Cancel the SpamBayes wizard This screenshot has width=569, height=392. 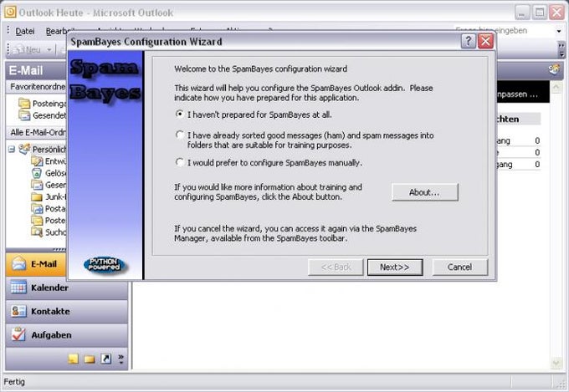(459, 267)
